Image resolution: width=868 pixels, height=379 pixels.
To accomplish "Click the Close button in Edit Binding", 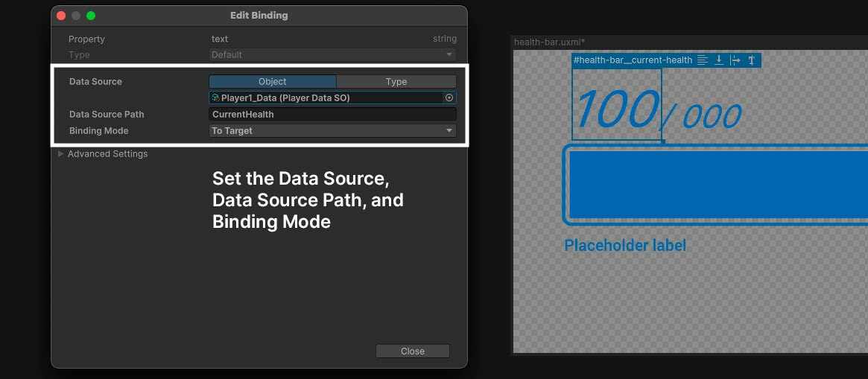I will pyautogui.click(x=413, y=351).
